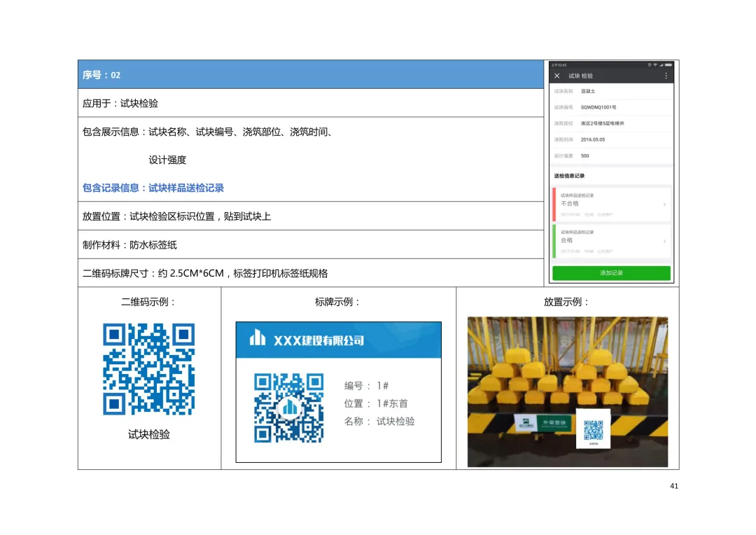Click the 应用于：试块检验 row

point(311,103)
